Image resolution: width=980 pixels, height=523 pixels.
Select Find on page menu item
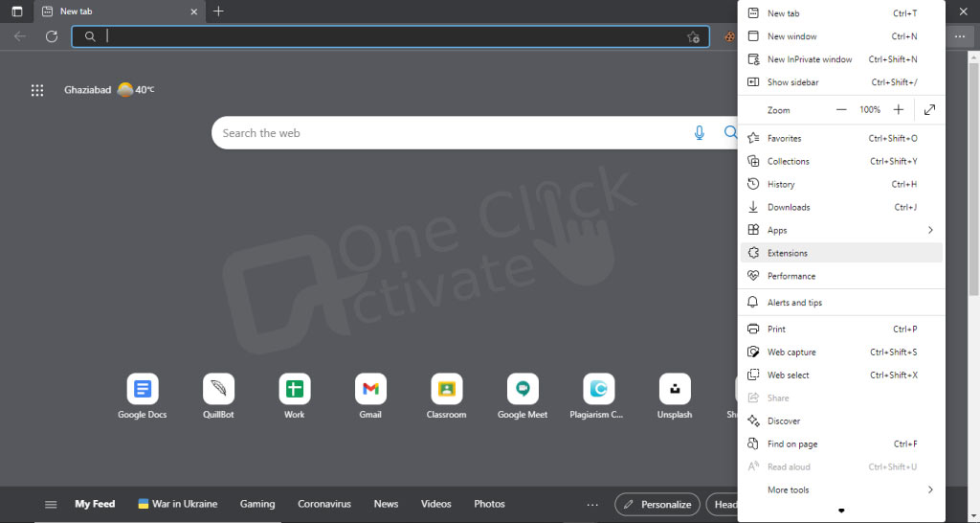click(x=841, y=444)
